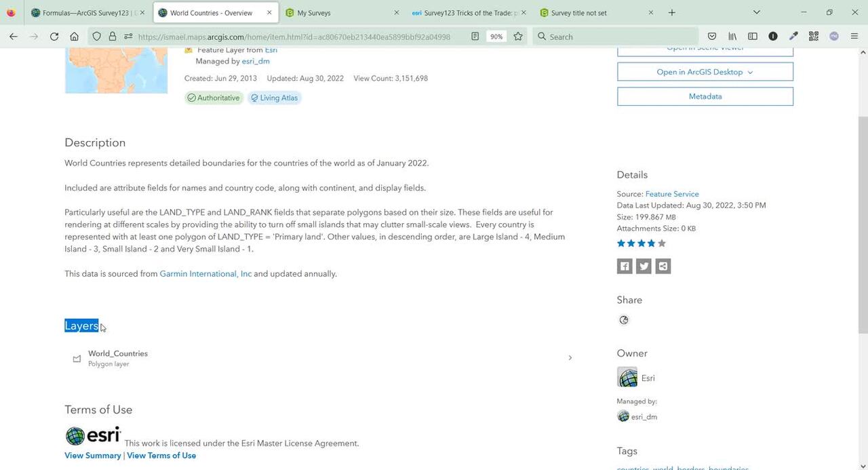Open the Garmin International, Inc link

[x=205, y=274]
